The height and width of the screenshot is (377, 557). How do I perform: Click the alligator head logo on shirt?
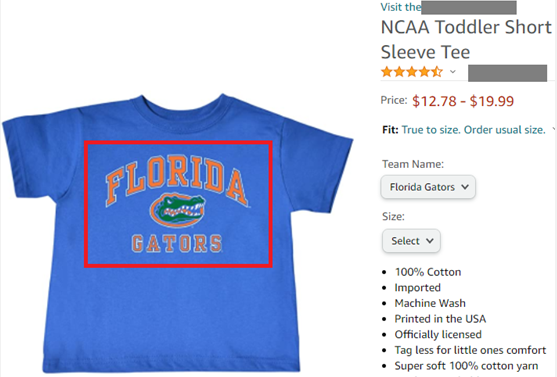(x=177, y=210)
